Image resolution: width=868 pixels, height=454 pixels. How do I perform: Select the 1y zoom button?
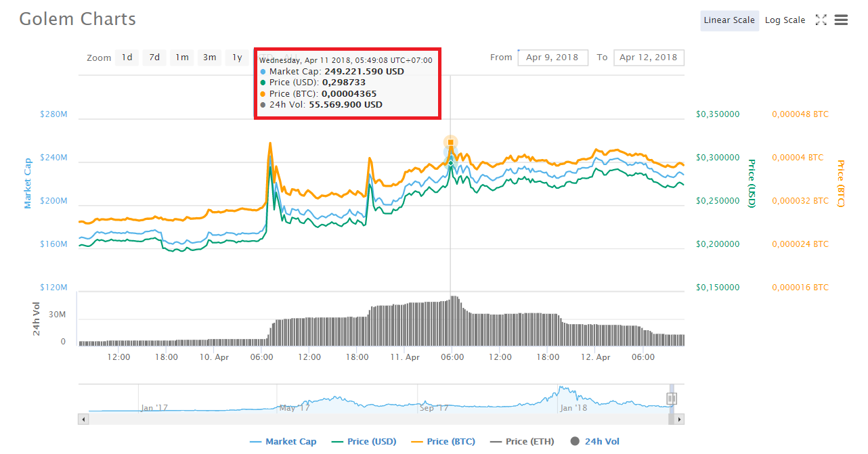[x=237, y=58]
